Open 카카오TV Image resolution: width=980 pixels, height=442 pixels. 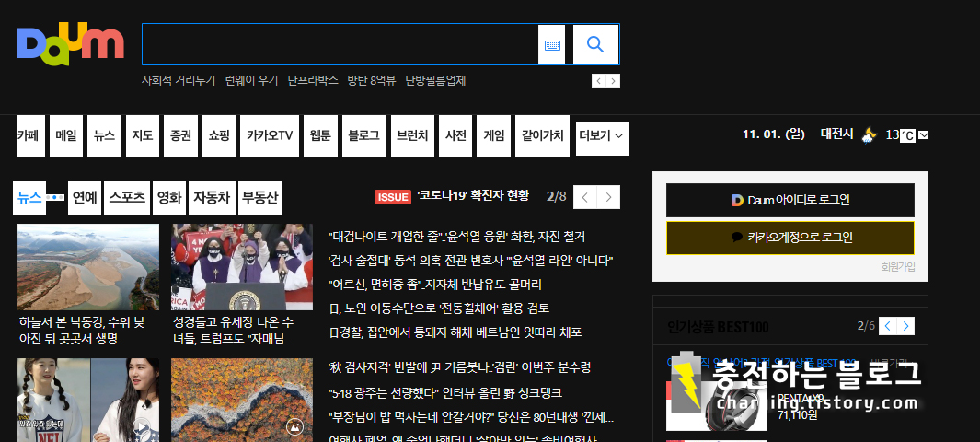(x=270, y=135)
